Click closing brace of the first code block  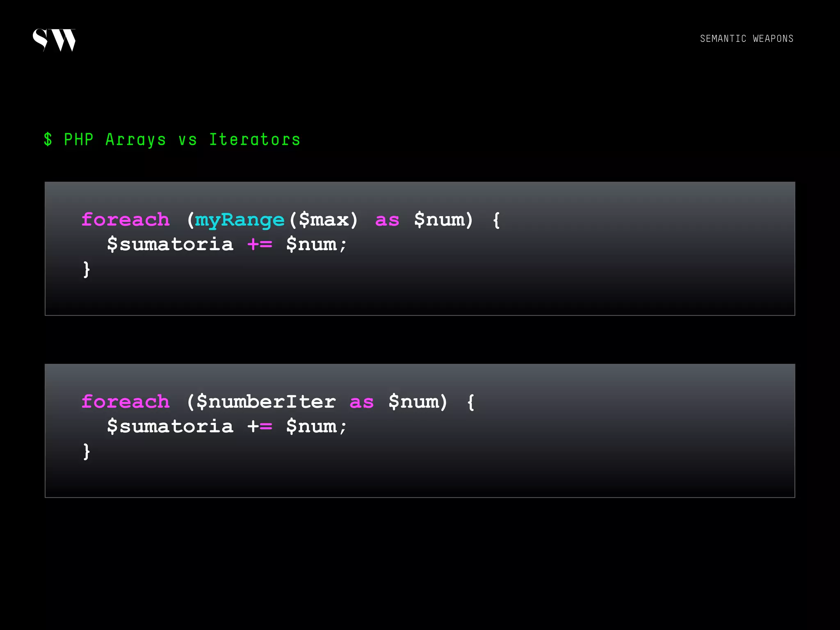87,269
